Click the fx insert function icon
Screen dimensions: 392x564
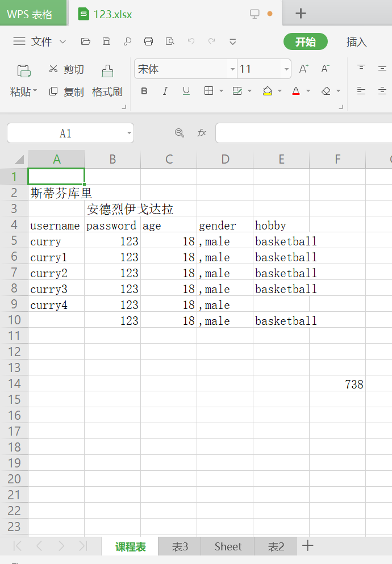point(202,133)
